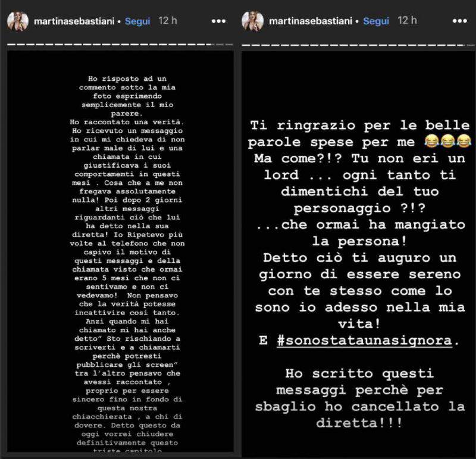This screenshot has width=476, height=459.
Task: Click the segmented progress bar above the 'Ho risposto' story
Action: (120, 45)
